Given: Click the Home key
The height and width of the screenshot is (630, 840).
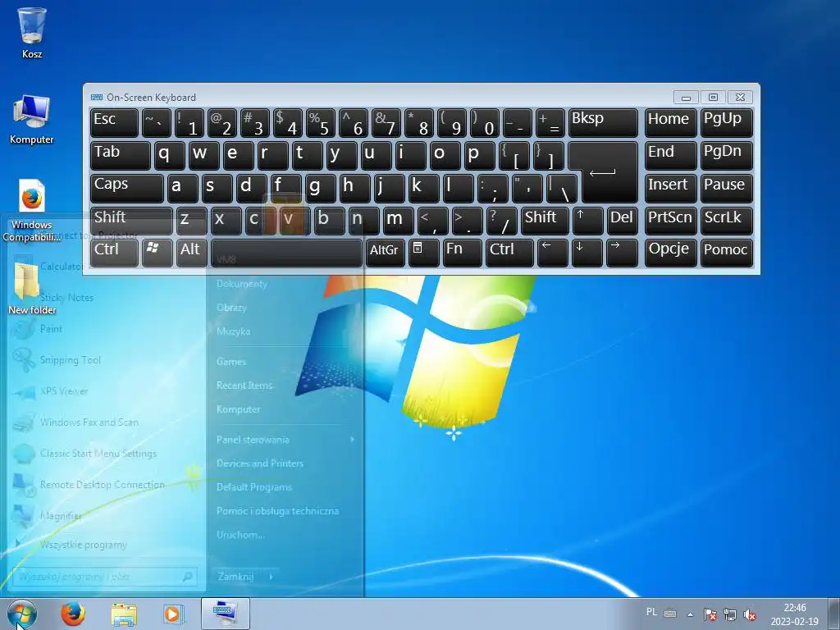Looking at the screenshot, I should click(670, 123).
